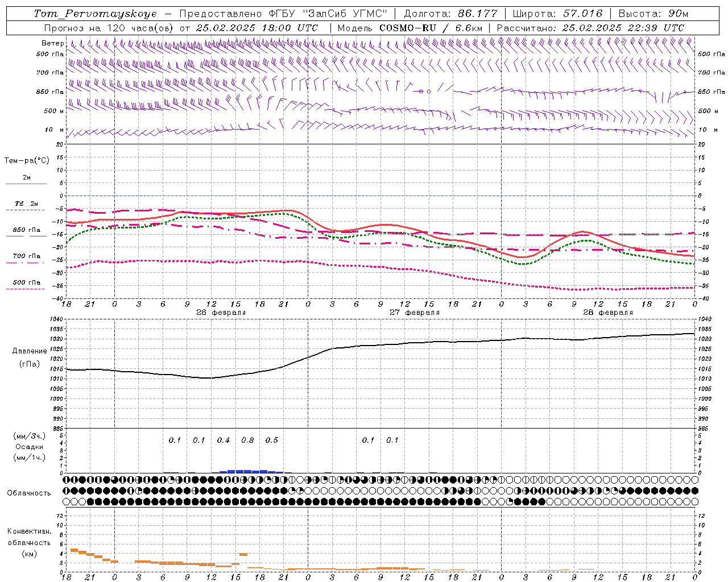Click the 0.8 precipitation amount value
728x582 pixels.
(x=247, y=440)
